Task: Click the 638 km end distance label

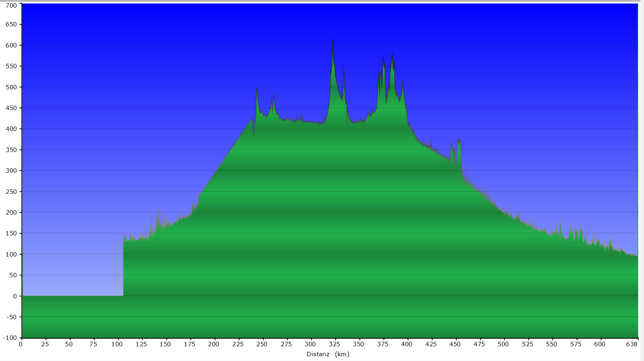Action: click(632, 344)
